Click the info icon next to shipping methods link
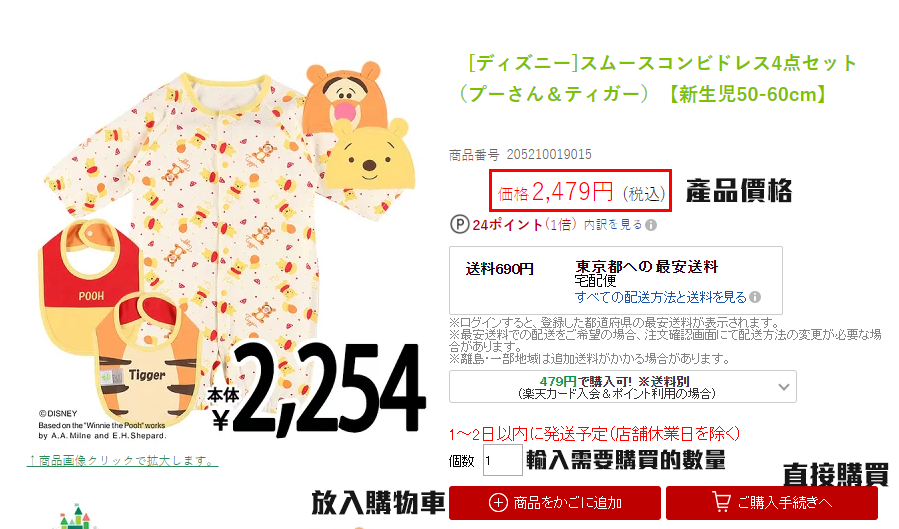899x529 pixels. pyautogui.click(x=755, y=297)
